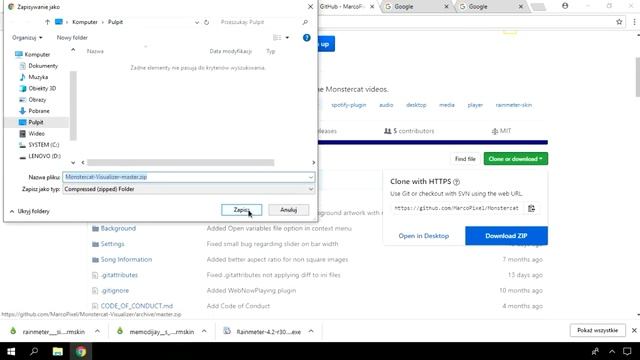Click the sidebar scroll-down arrow
The image size is (640, 360).
point(73,162)
